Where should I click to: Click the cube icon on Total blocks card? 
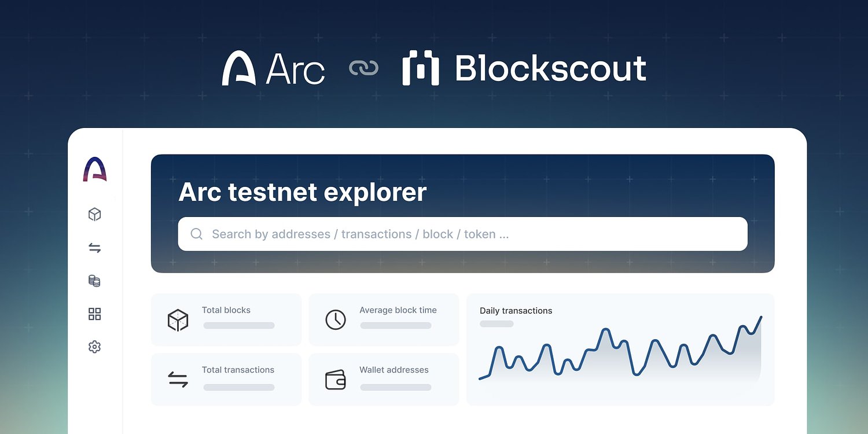pyautogui.click(x=178, y=319)
